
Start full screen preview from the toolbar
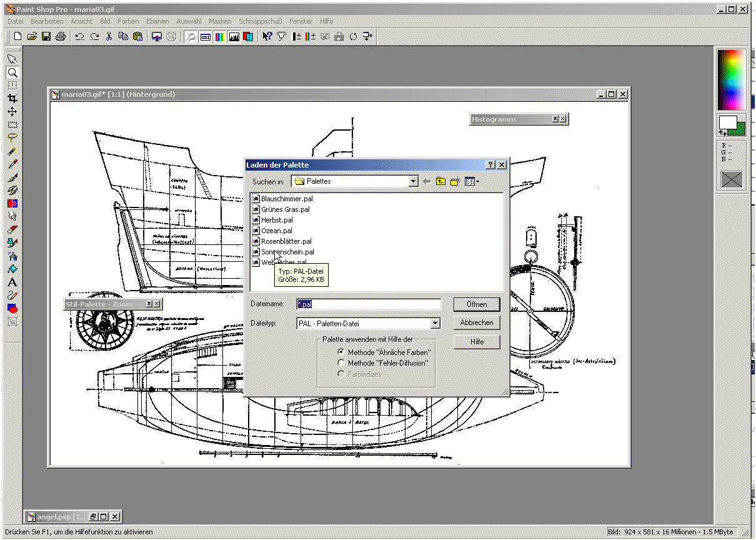157,36
